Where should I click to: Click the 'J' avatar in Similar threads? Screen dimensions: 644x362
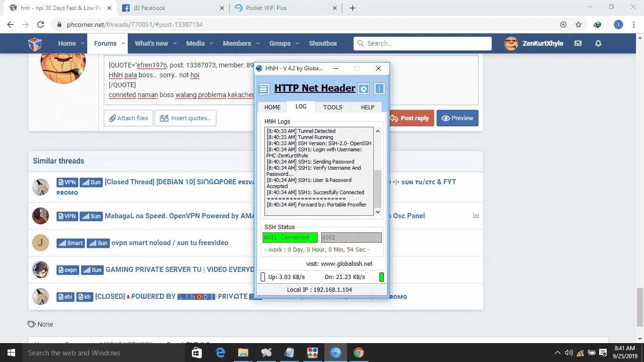(x=41, y=243)
